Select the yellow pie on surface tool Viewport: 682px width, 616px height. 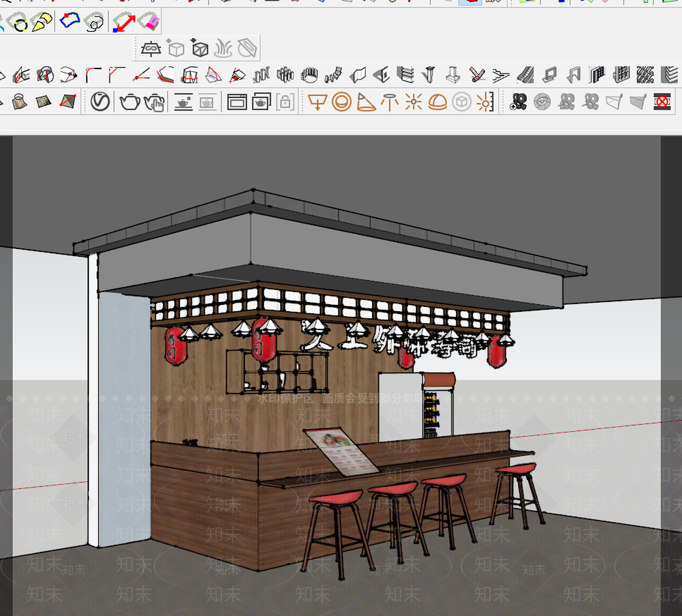tap(42, 21)
